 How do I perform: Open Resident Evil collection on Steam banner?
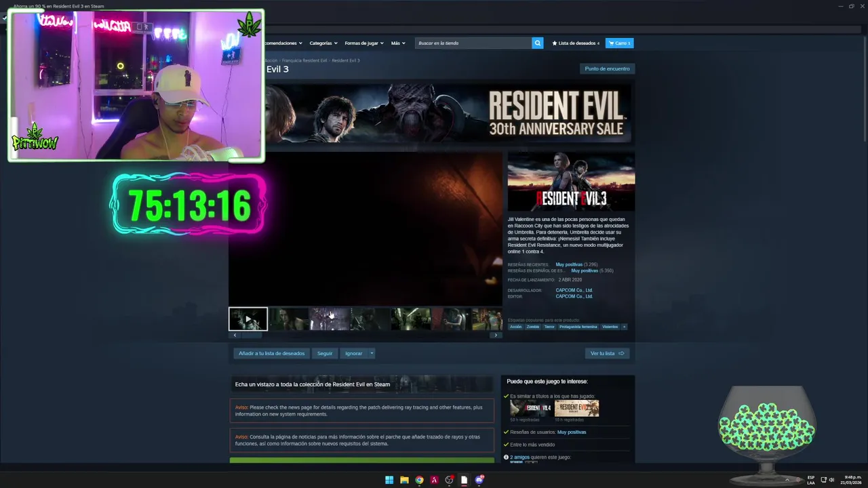362,384
